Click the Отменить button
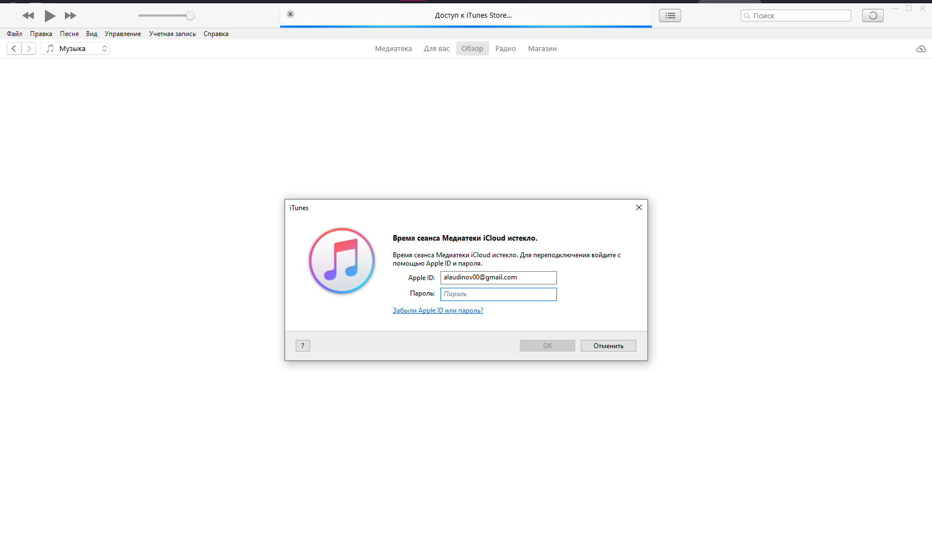The image size is (932, 560). click(x=609, y=346)
